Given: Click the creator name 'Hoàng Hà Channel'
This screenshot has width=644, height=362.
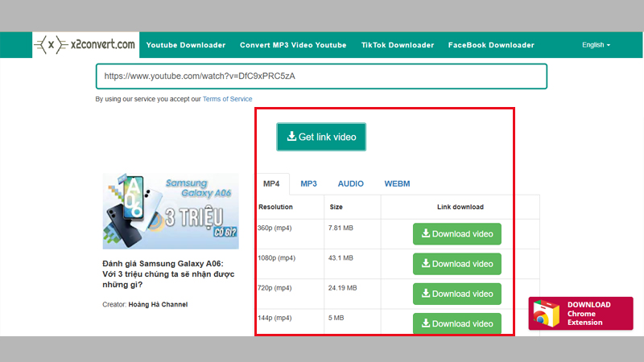Looking at the screenshot, I should tap(158, 305).
